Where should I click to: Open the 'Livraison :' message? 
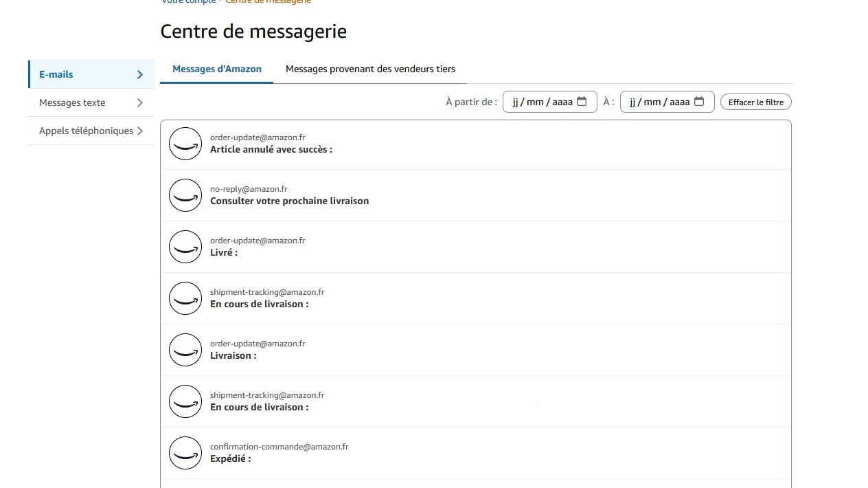476,350
